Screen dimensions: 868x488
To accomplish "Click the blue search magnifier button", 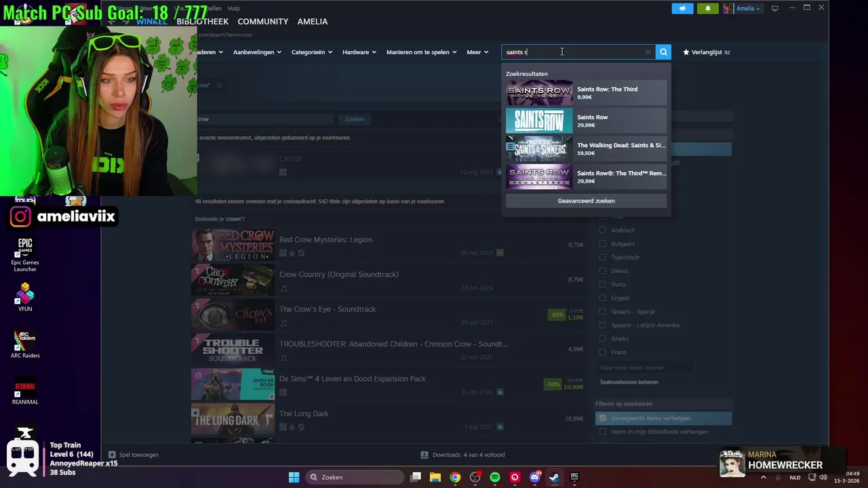I will coord(663,52).
